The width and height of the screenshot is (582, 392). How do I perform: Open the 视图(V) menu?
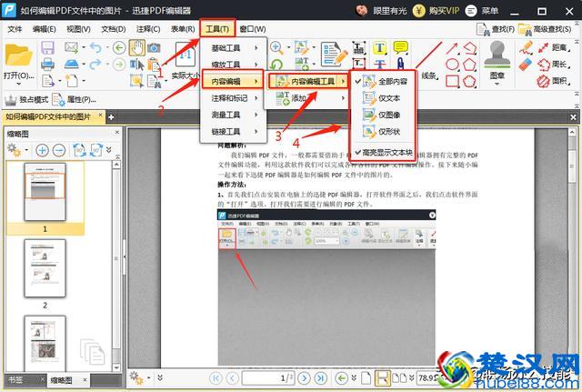pyautogui.click(x=78, y=29)
